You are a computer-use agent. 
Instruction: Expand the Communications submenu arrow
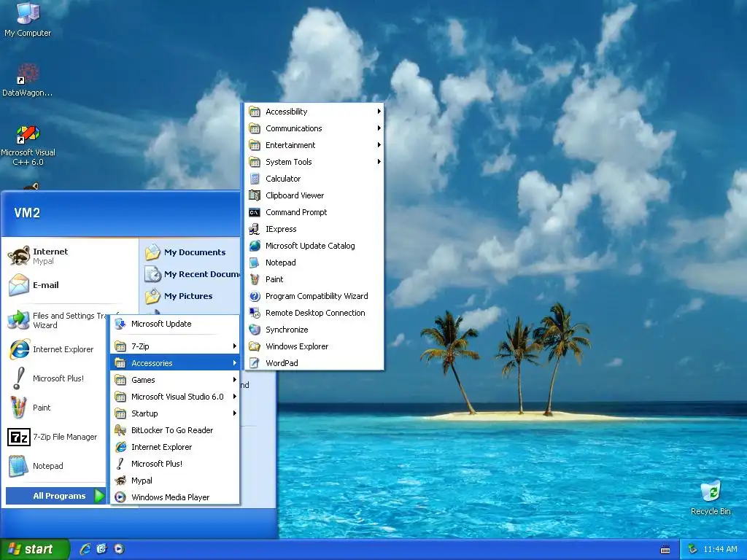(379, 128)
